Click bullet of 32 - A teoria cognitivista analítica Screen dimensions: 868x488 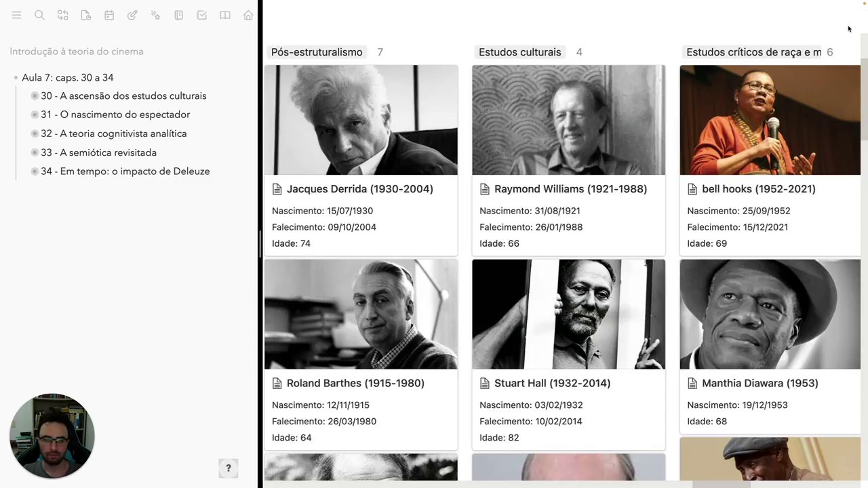tap(35, 134)
